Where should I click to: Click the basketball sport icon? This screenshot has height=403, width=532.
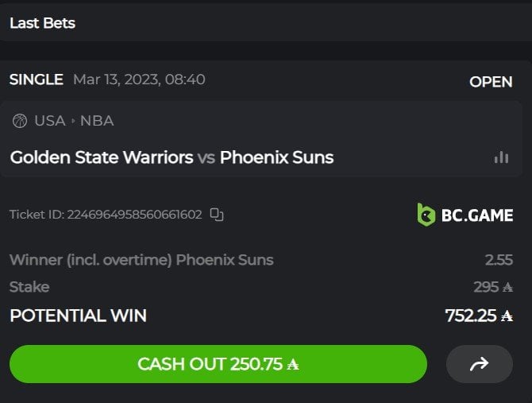tap(20, 121)
